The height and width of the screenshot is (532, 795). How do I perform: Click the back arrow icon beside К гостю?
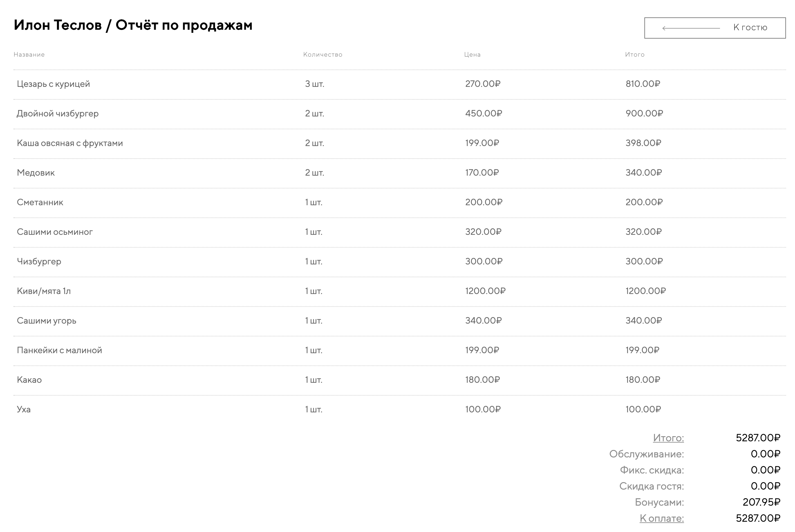691,28
